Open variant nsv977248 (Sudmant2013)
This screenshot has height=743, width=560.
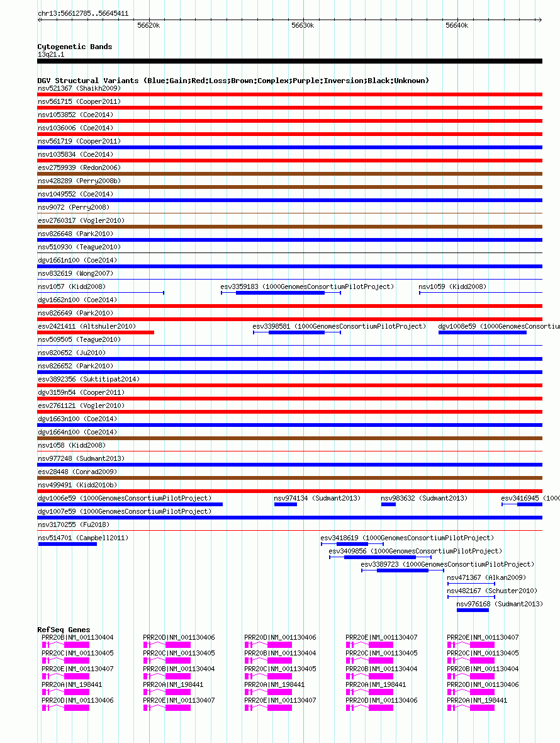click(81, 458)
